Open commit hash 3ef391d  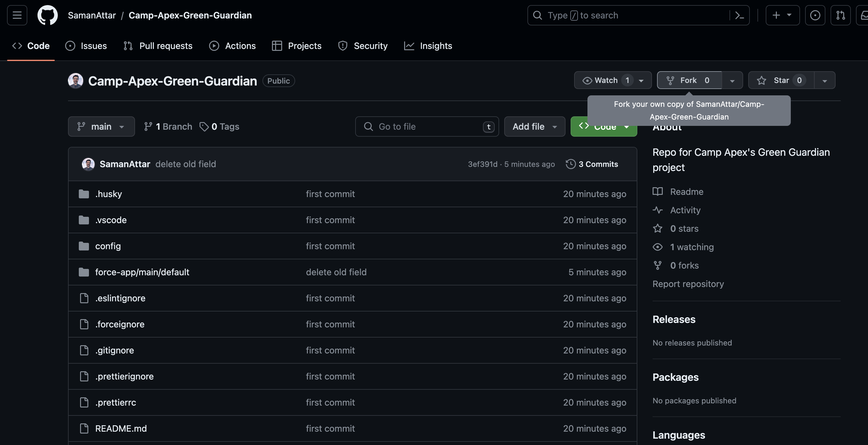pyautogui.click(x=483, y=164)
